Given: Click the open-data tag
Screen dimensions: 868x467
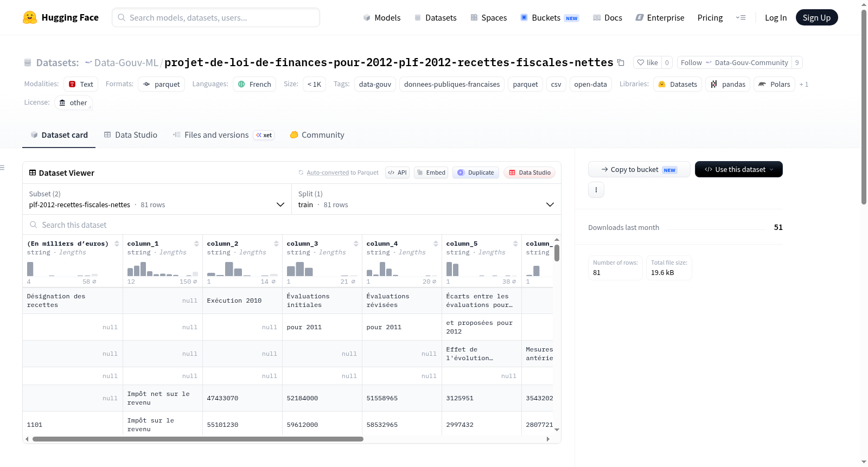Looking at the screenshot, I should coord(590,84).
